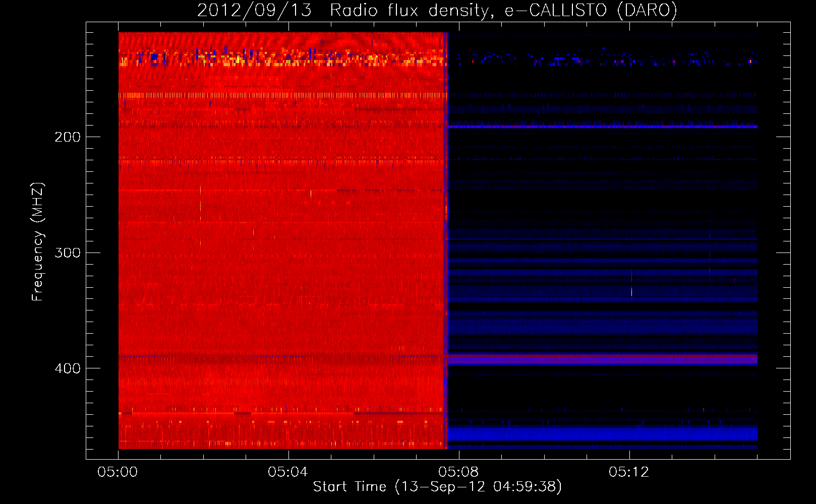Viewport: 816px width, 504px height.
Task: Click the 'Start Time (13-Sep-12 04:59:38)' label
Action: pyautogui.click(x=437, y=487)
